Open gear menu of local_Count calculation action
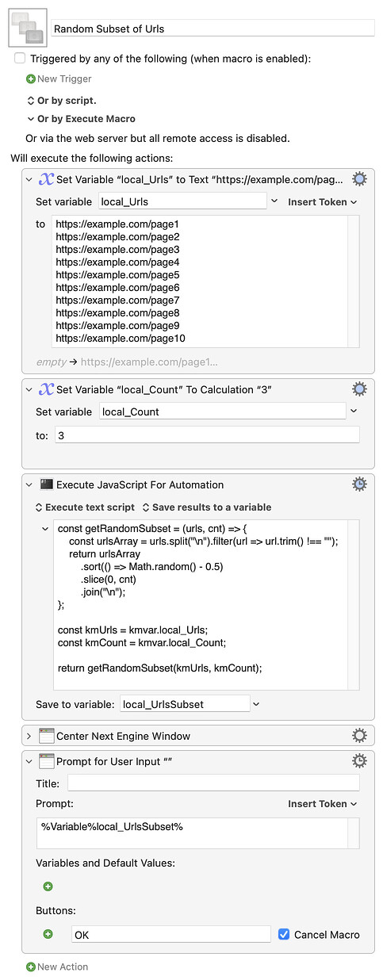This screenshot has height=980, width=383. pos(360,389)
